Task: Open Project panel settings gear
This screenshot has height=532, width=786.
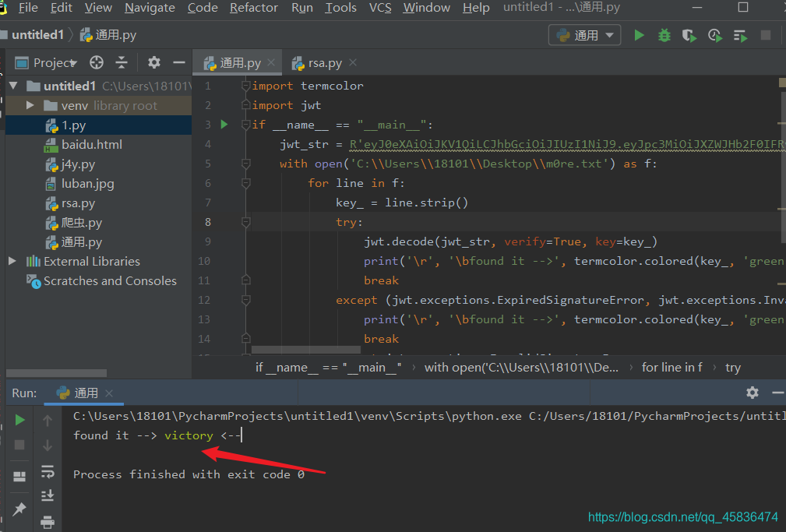Action: click(x=154, y=62)
